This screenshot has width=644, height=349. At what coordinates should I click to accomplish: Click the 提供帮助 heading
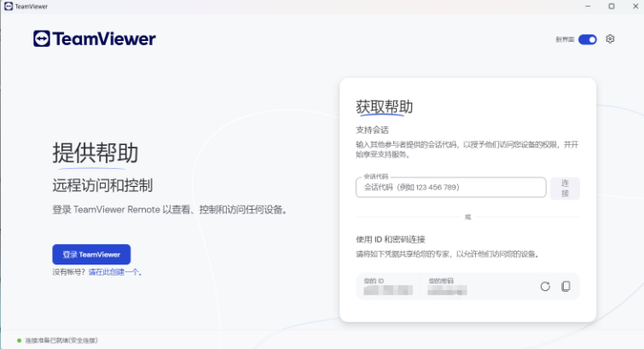(95, 153)
